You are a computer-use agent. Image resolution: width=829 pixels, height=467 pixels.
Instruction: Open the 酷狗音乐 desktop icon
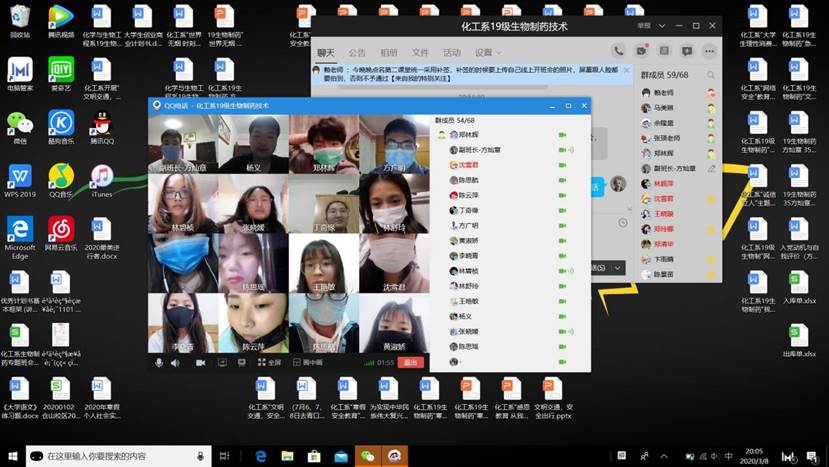(x=61, y=127)
